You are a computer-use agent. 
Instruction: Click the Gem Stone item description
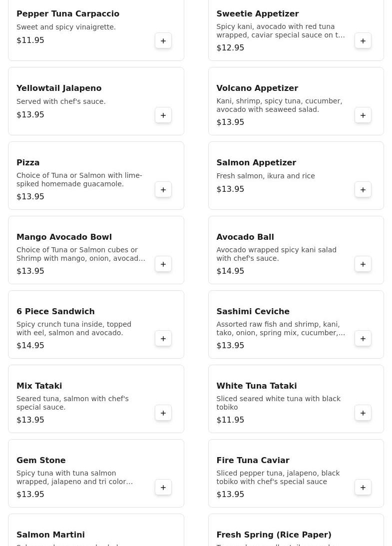click(75, 478)
